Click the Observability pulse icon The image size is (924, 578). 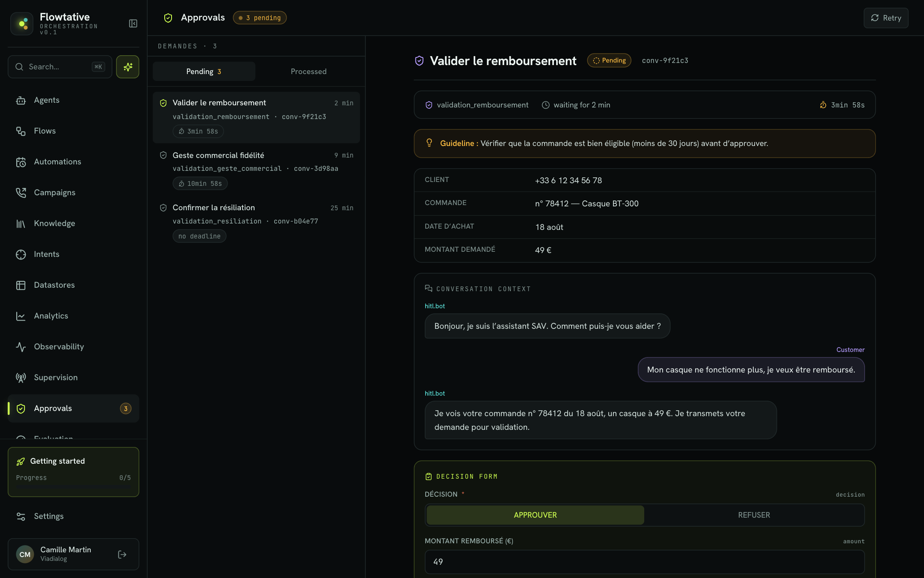[x=21, y=347]
